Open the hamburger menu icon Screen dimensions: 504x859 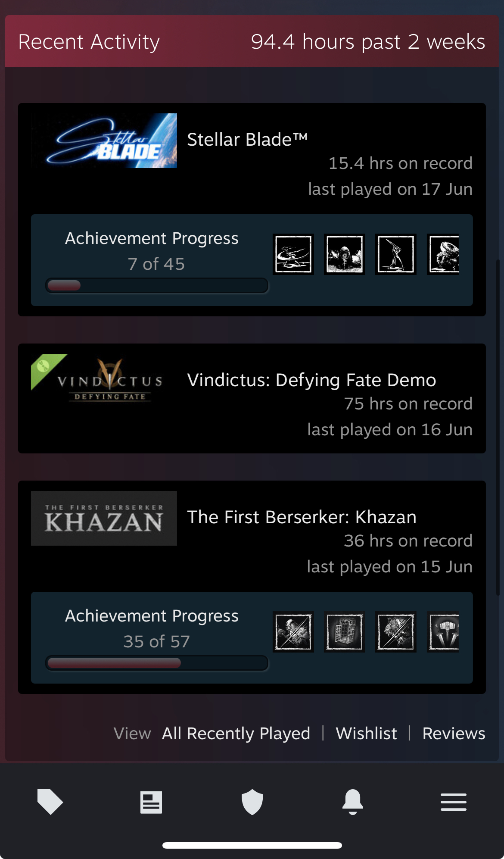pos(454,802)
